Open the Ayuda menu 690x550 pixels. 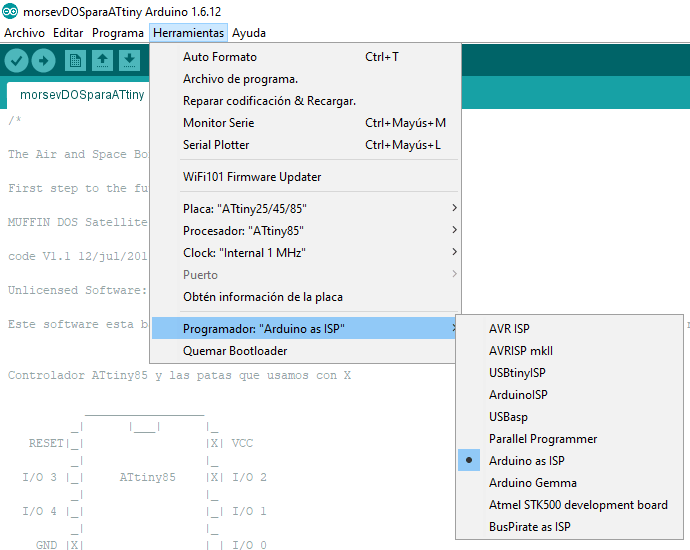click(x=248, y=33)
